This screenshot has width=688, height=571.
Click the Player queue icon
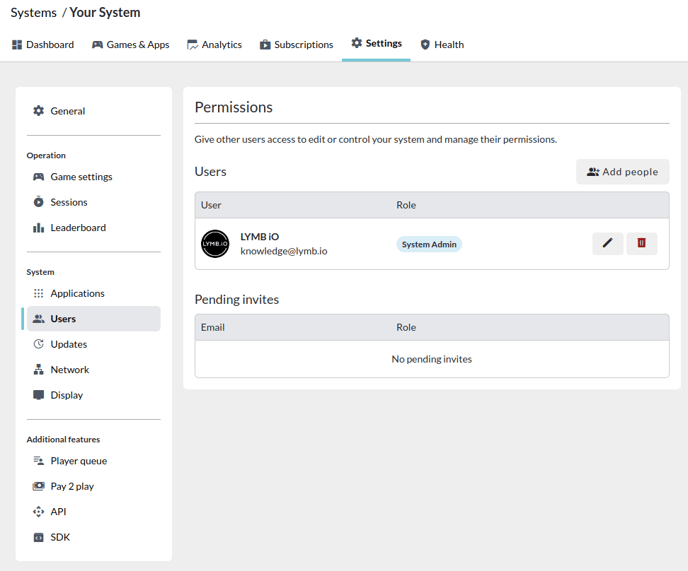click(39, 461)
